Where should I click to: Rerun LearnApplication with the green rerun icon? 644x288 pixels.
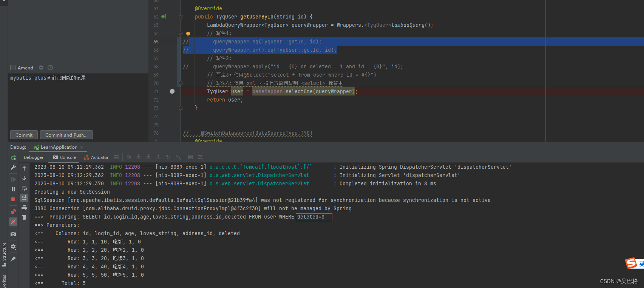coord(13,157)
